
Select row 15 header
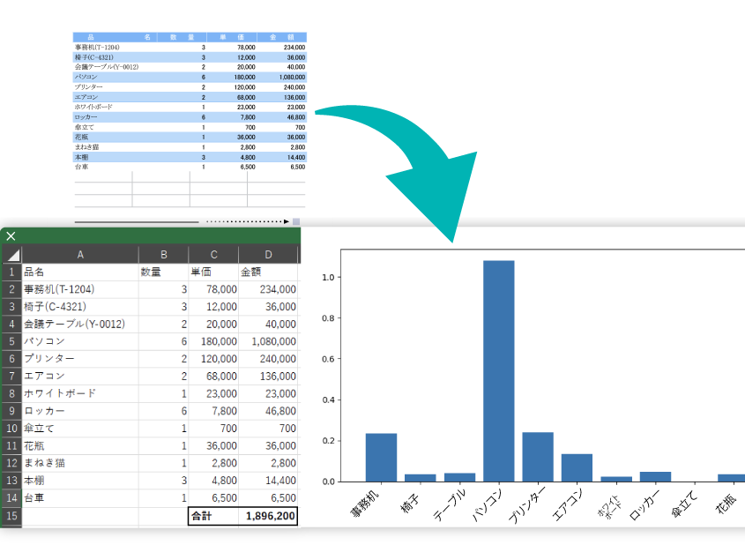tap(11, 516)
